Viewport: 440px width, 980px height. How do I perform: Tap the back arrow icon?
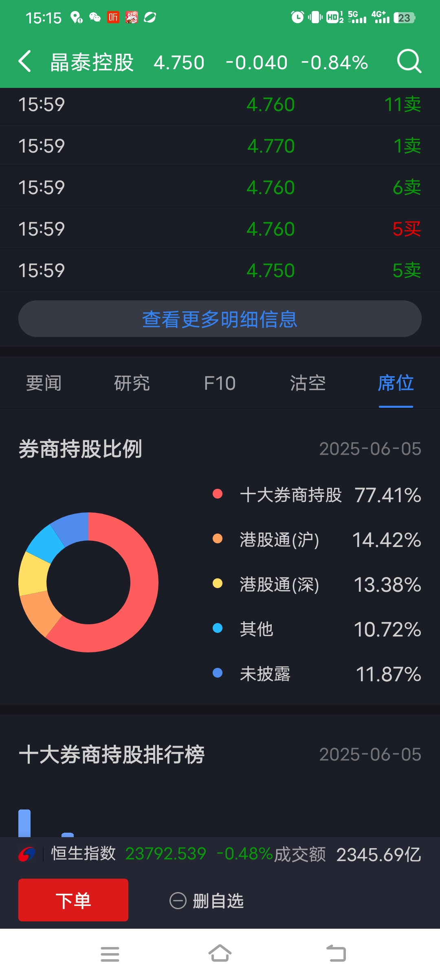point(25,61)
